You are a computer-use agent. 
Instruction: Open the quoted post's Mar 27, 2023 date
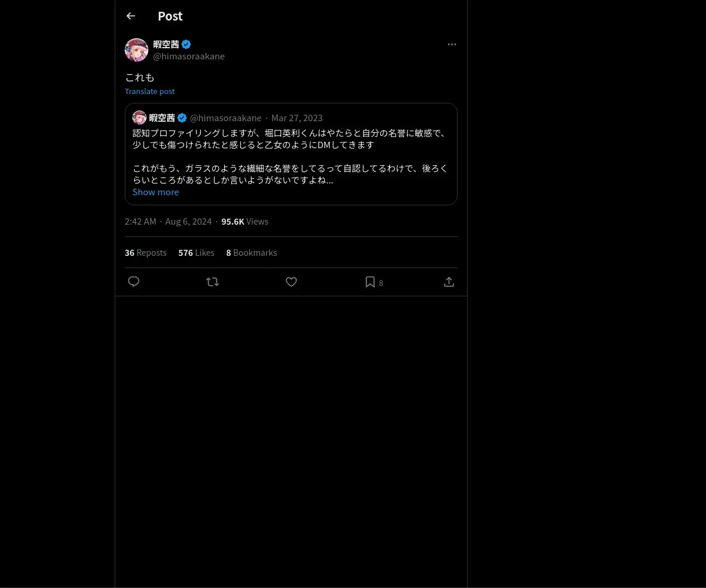click(x=297, y=118)
